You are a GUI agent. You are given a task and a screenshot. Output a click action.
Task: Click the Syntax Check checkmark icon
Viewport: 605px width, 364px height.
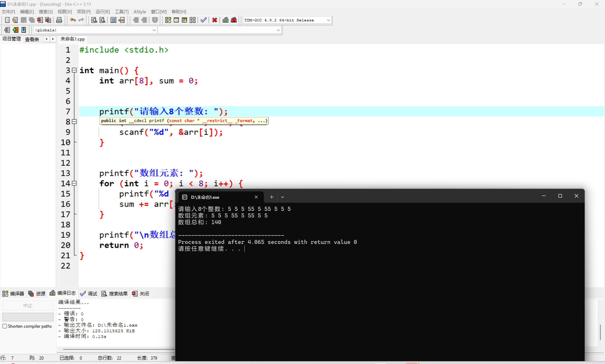[x=203, y=20]
